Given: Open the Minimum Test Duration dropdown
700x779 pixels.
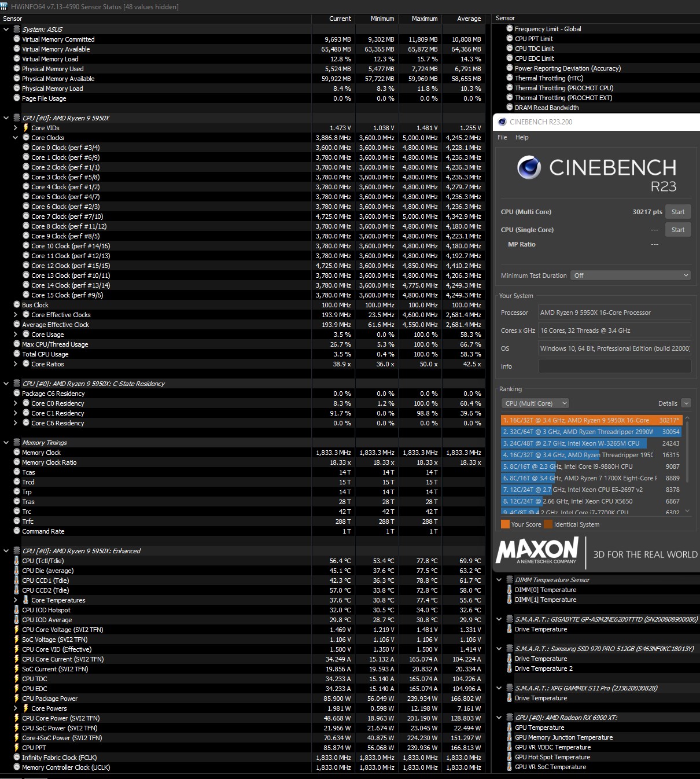Looking at the screenshot, I should (x=631, y=275).
